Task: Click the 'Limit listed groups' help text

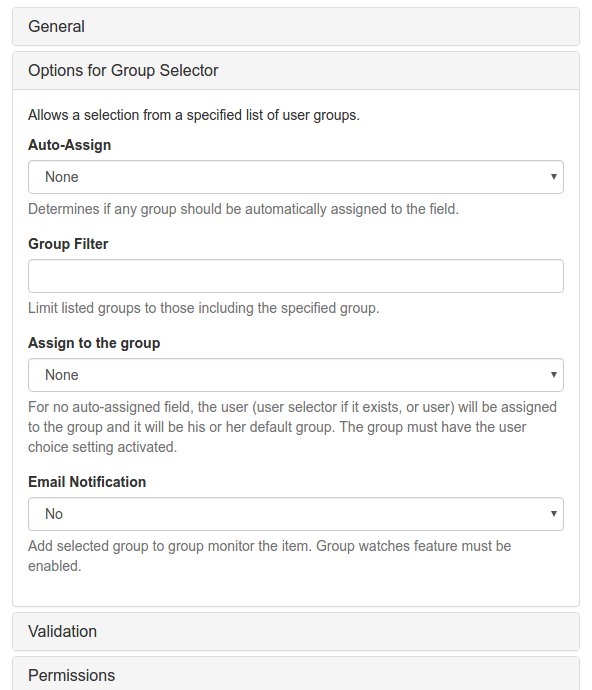Action: (x=203, y=308)
